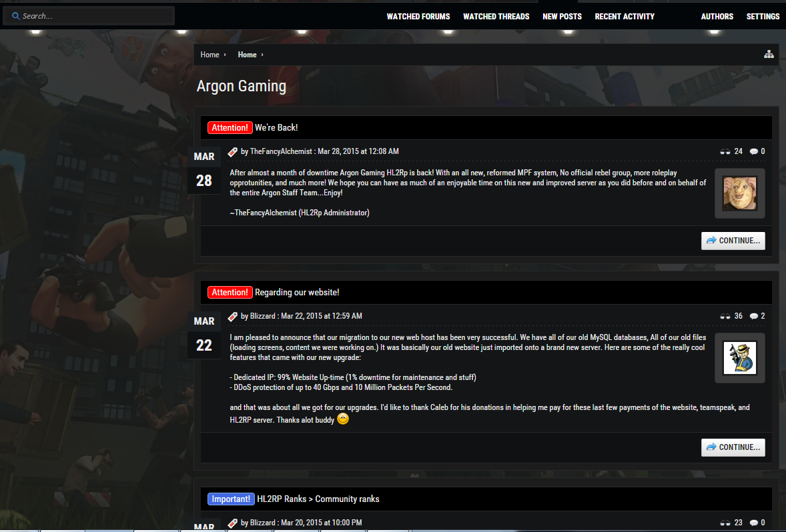Click the tag icon beside TheFancyAlchemist byline
The width and height of the screenshot is (786, 532).
(x=233, y=152)
